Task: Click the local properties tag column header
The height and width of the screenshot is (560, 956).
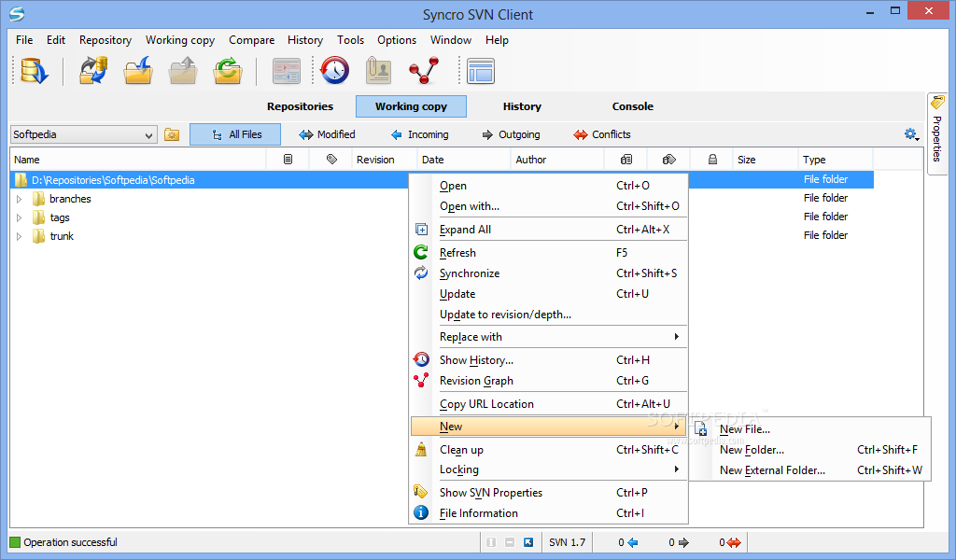Action: click(331, 159)
